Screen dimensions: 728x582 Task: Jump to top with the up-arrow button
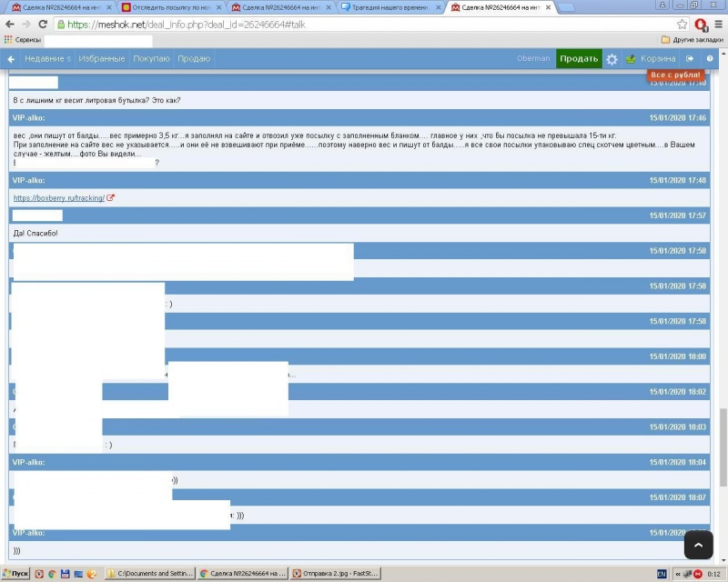[x=698, y=545]
